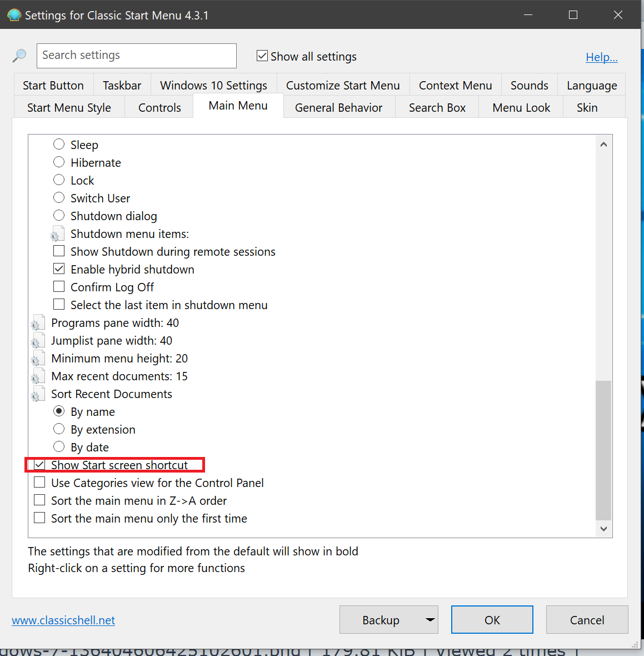Open the www.classicshell.net link
Screen dimensions: 644x656
coord(63,620)
